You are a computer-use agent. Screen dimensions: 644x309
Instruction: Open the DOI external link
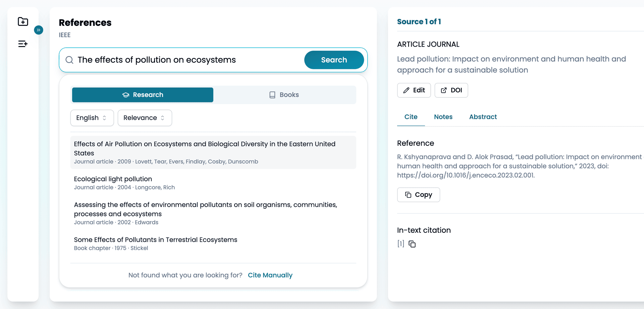click(x=451, y=90)
